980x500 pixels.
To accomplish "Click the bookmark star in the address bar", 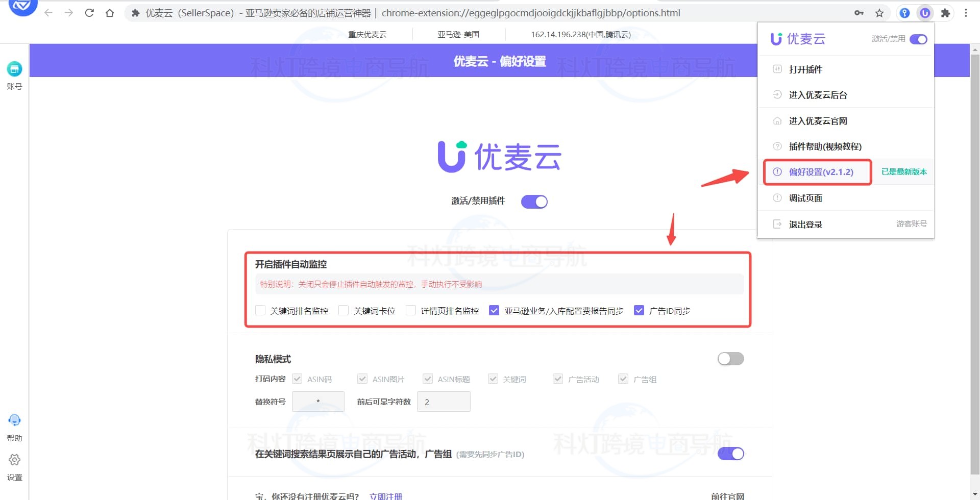I will (x=879, y=13).
